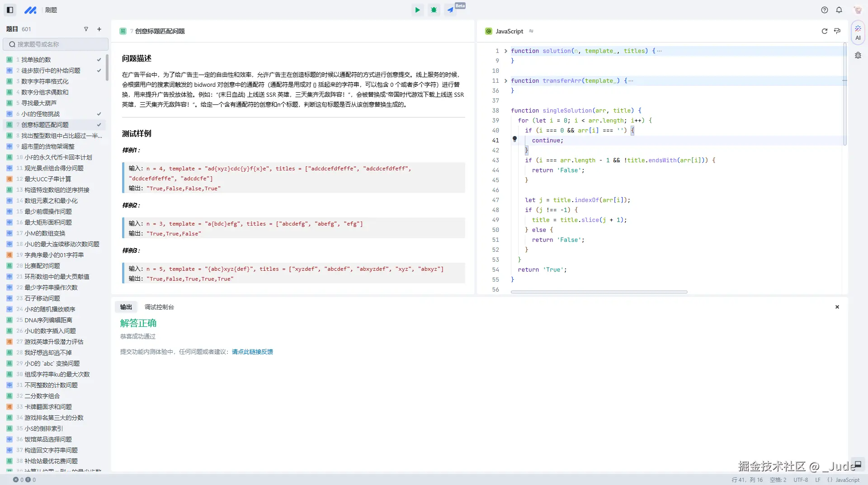
Task: Click the editor horizontal scrollbar
Action: click(x=599, y=292)
